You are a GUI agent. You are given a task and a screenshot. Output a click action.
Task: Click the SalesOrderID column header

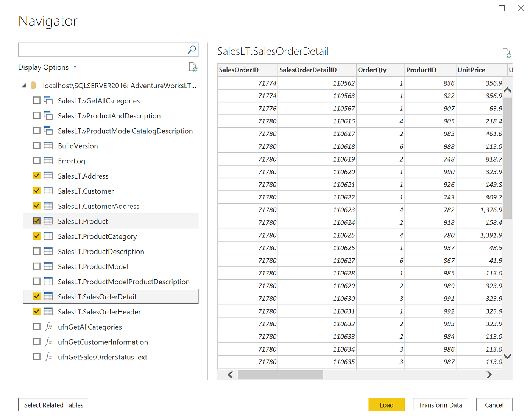pos(248,70)
